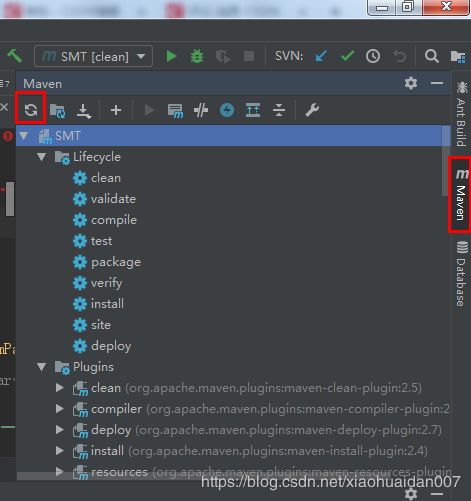This screenshot has height=501, width=471.
Task: Click the Maven tree vertical scrollbar
Action: [446, 161]
